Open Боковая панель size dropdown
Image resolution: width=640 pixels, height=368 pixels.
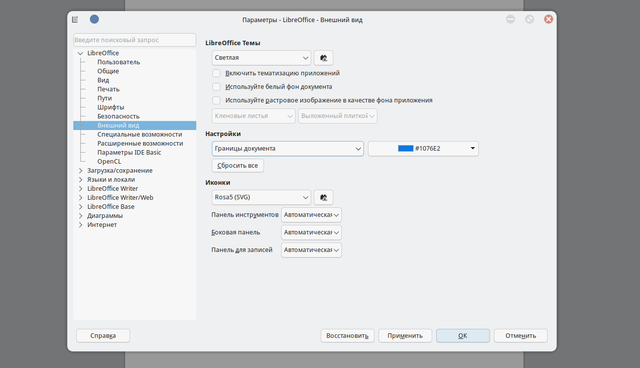pos(311,232)
